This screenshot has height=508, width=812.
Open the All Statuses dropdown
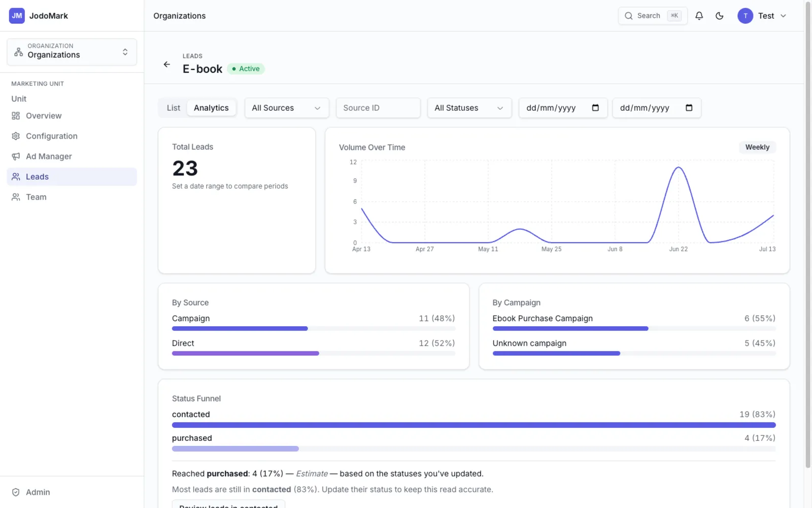tap(469, 108)
